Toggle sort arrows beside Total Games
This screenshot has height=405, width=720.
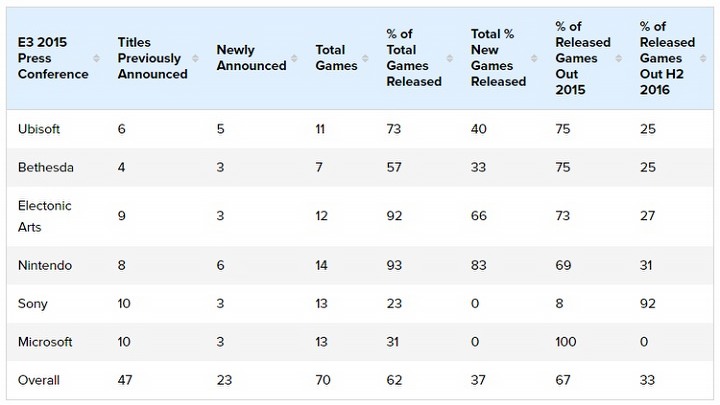[x=365, y=58]
